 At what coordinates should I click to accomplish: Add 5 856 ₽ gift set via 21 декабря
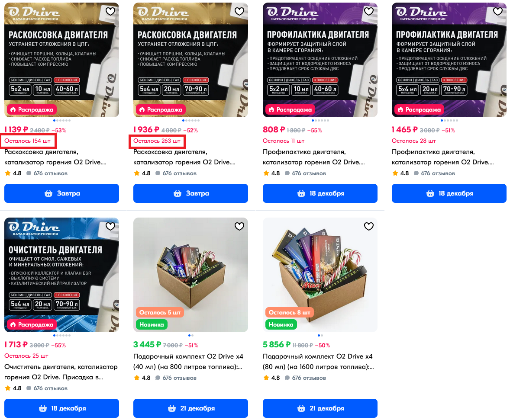(x=320, y=408)
